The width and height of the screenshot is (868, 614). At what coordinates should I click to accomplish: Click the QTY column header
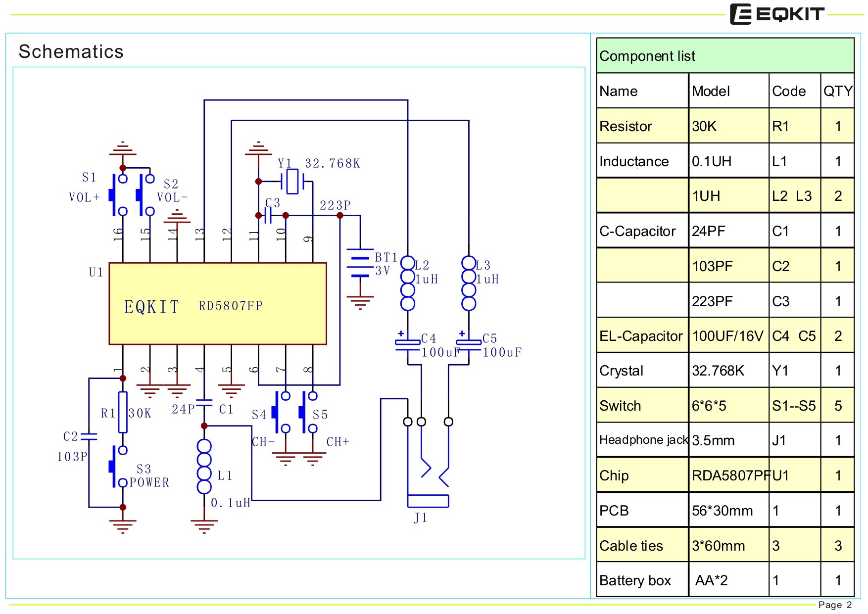coord(837,91)
